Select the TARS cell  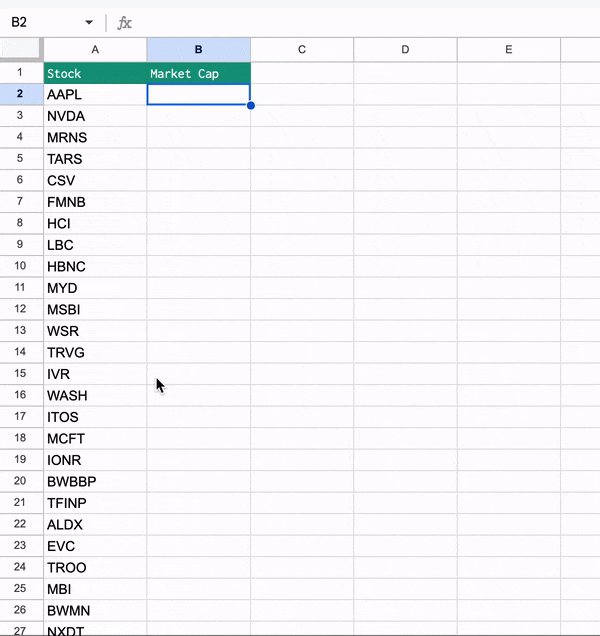click(x=95, y=159)
